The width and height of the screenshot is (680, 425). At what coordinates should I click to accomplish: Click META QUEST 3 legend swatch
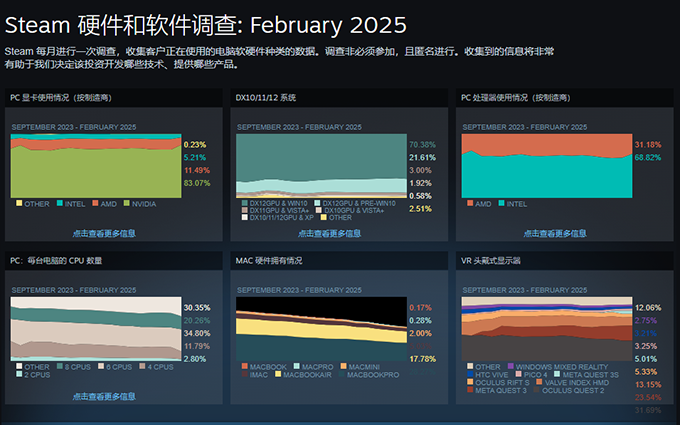click(x=470, y=389)
